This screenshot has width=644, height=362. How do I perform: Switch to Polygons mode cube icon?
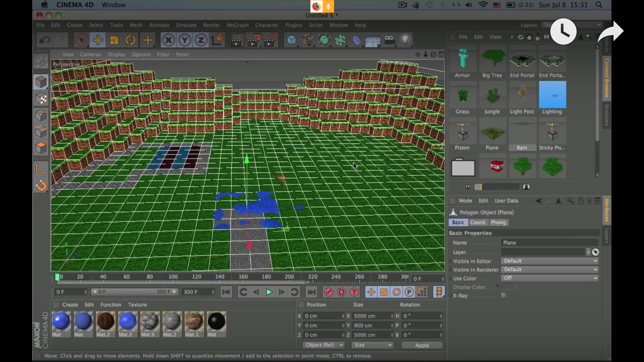pos(41,148)
